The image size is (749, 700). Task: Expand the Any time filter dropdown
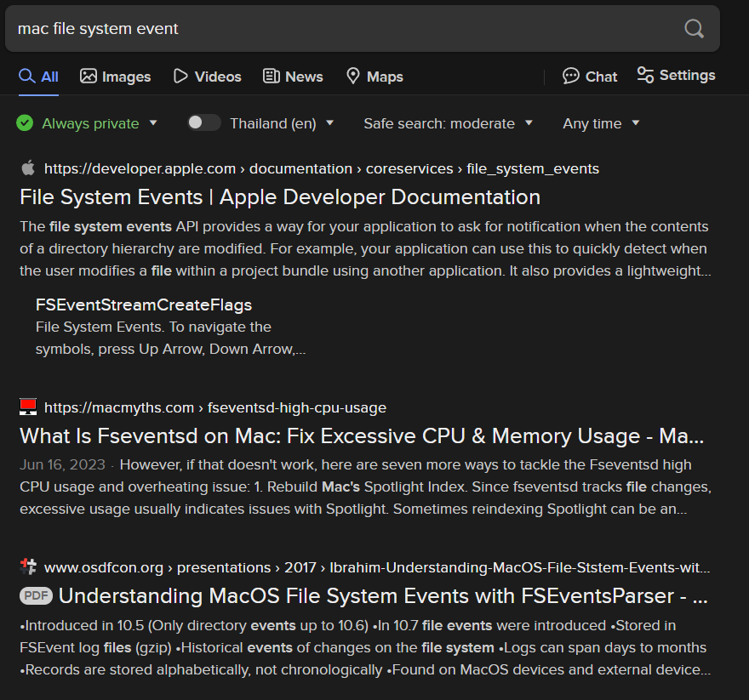point(635,123)
